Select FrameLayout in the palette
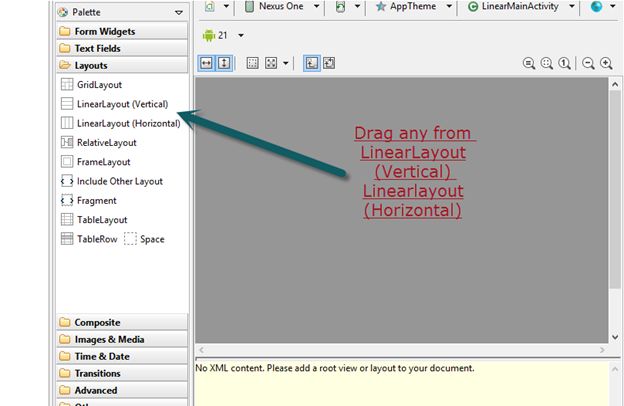The width and height of the screenshot is (624, 406). pyautogui.click(x=96, y=162)
